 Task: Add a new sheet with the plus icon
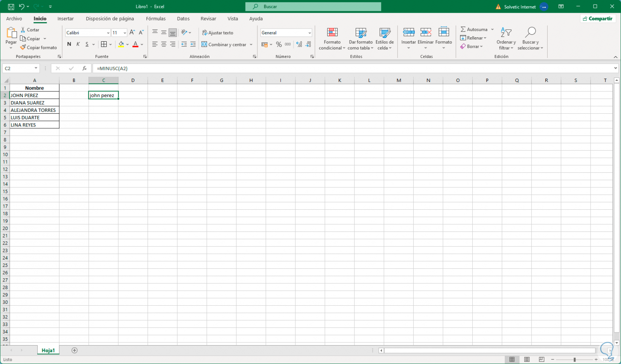(x=75, y=350)
